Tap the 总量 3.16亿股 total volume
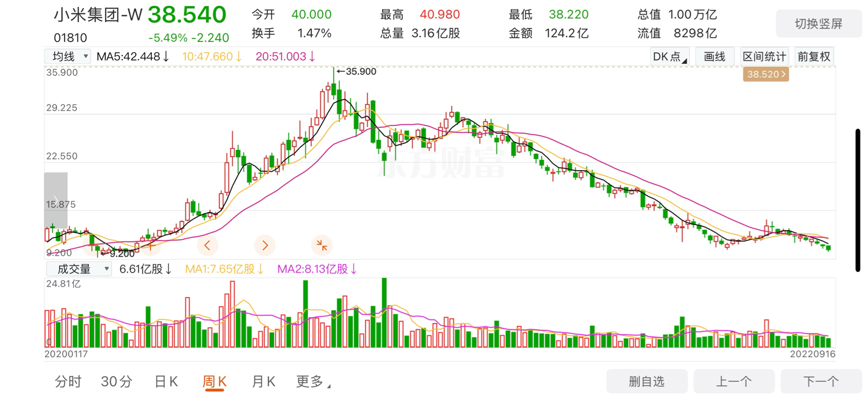Viewport: 868px width, 401px height. tap(420, 33)
